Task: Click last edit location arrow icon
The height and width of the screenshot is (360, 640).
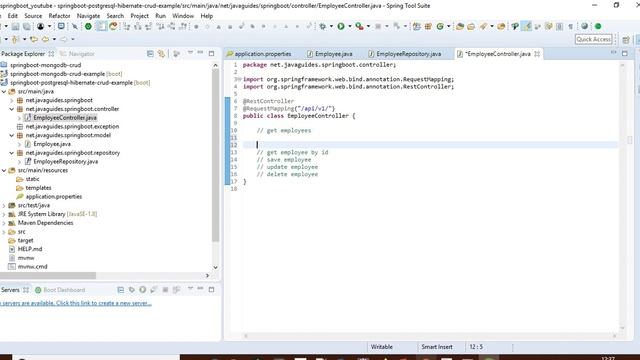Action: pos(34,40)
